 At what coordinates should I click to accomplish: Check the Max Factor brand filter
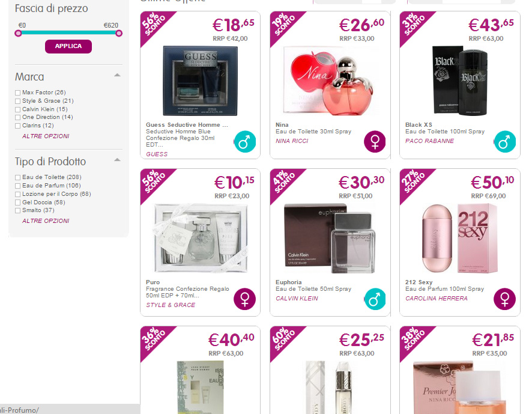tap(17, 93)
